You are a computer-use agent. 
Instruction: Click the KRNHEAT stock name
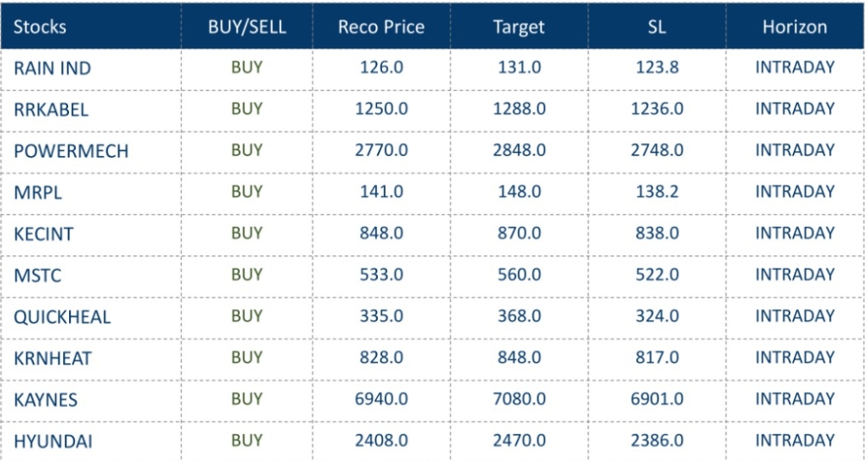point(53,358)
